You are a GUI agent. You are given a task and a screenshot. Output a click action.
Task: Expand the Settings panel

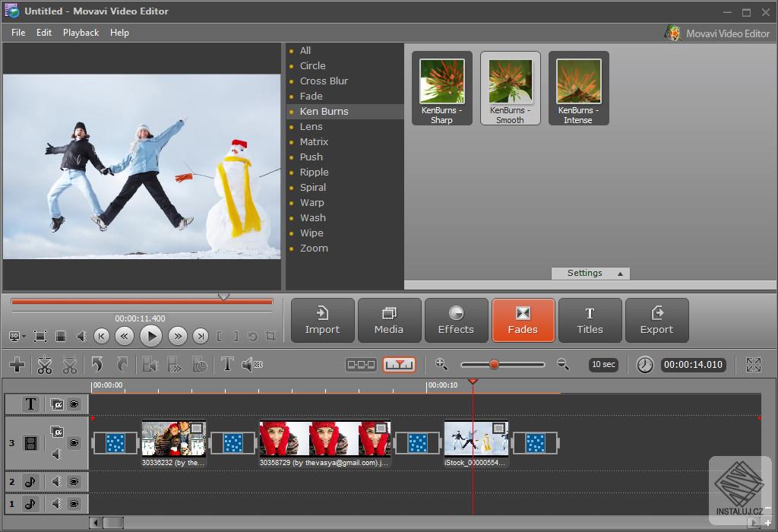[590, 273]
